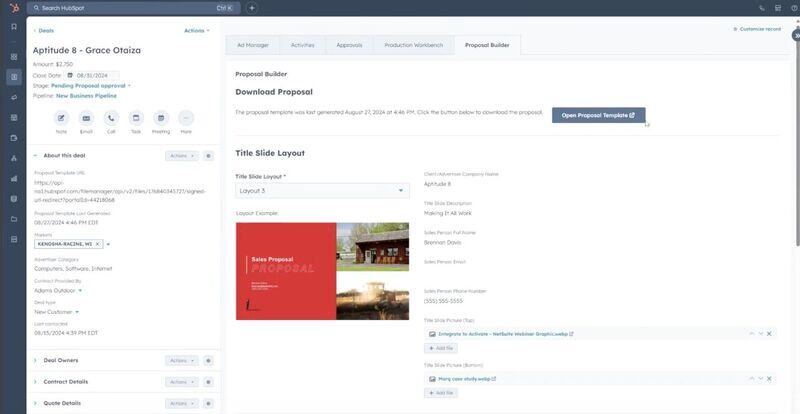Create a task with Task icon
This screenshot has width=800, height=414.
136,118
